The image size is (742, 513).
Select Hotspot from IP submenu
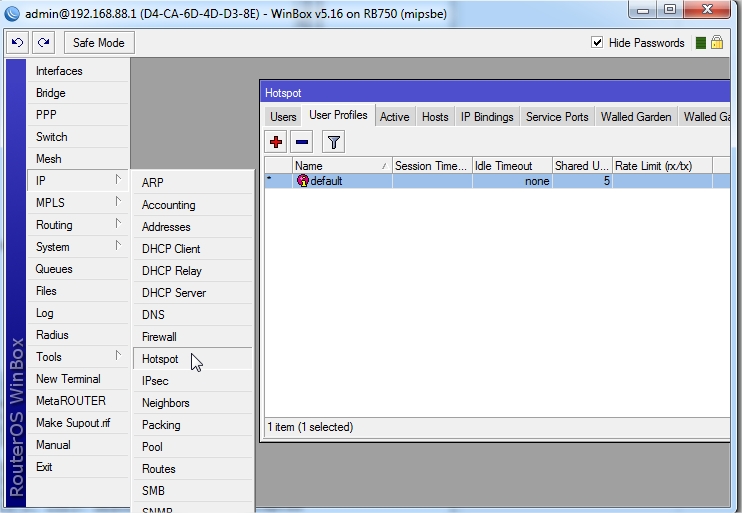tap(193, 359)
